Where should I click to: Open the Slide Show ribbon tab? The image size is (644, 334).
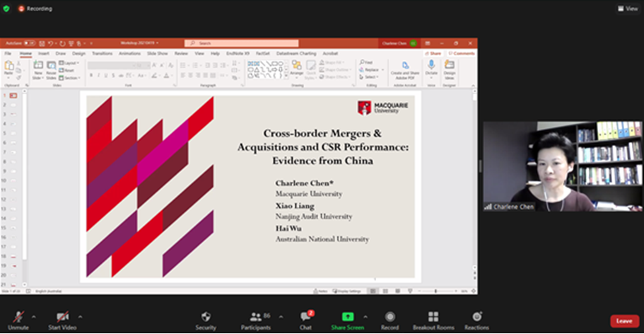click(157, 53)
